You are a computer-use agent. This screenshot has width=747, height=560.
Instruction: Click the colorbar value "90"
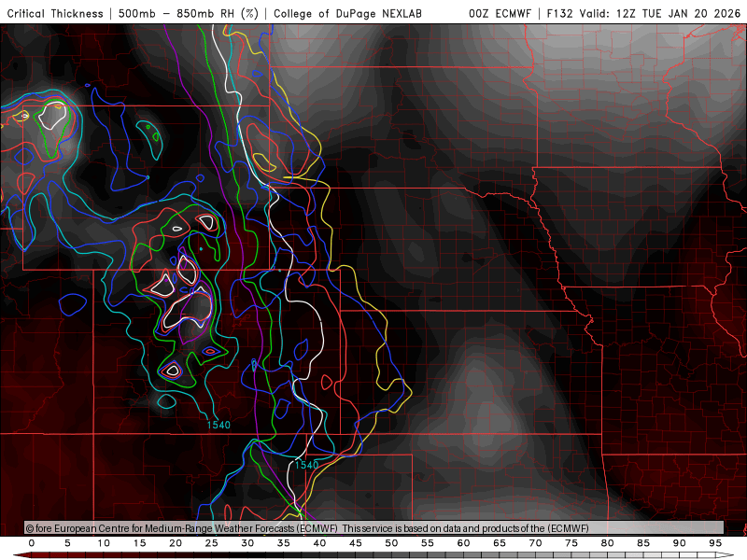pyautogui.click(x=680, y=543)
